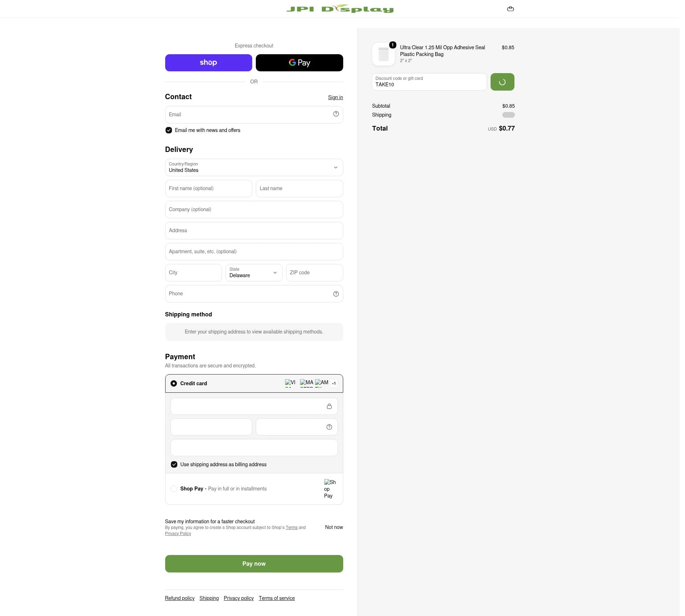The width and height of the screenshot is (685, 616).
Task: Click the lock icon in card number field
Action: click(x=329, y=406)
